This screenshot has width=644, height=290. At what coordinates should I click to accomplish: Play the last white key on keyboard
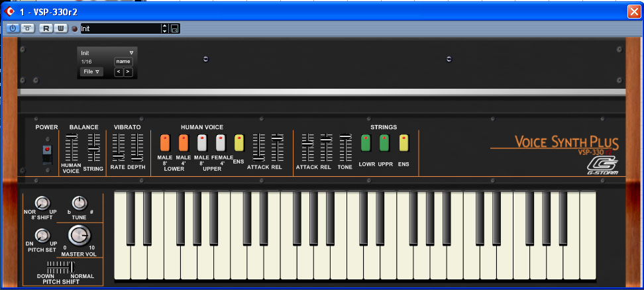point(588,236)
